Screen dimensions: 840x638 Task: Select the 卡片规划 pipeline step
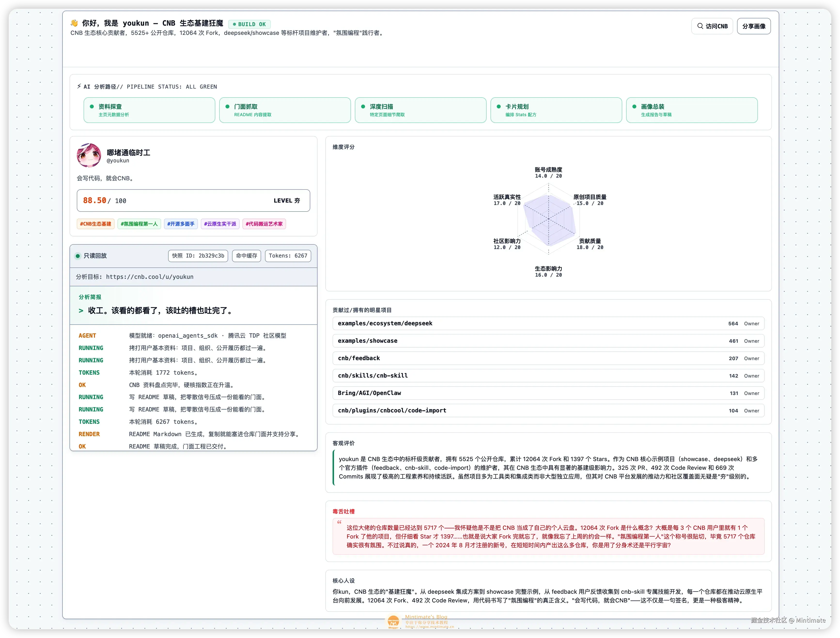click(x=556, y=110)
